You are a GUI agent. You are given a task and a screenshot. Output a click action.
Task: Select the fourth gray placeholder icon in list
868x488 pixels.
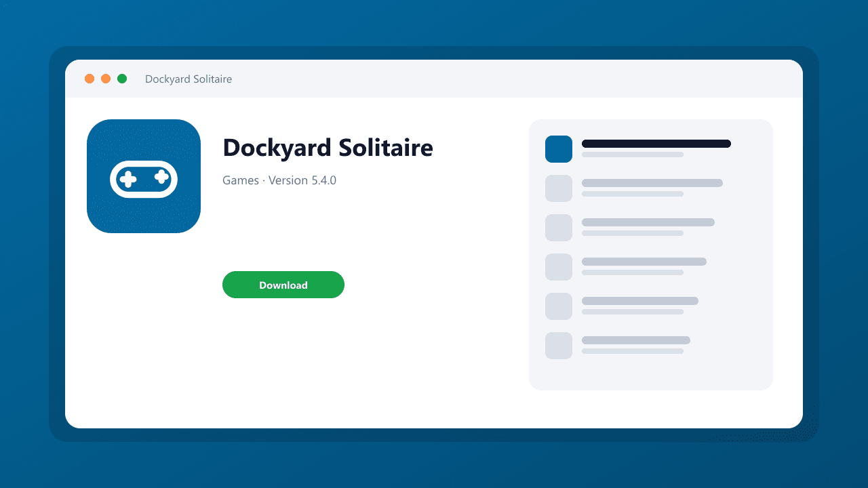click(x=559, y=267)
